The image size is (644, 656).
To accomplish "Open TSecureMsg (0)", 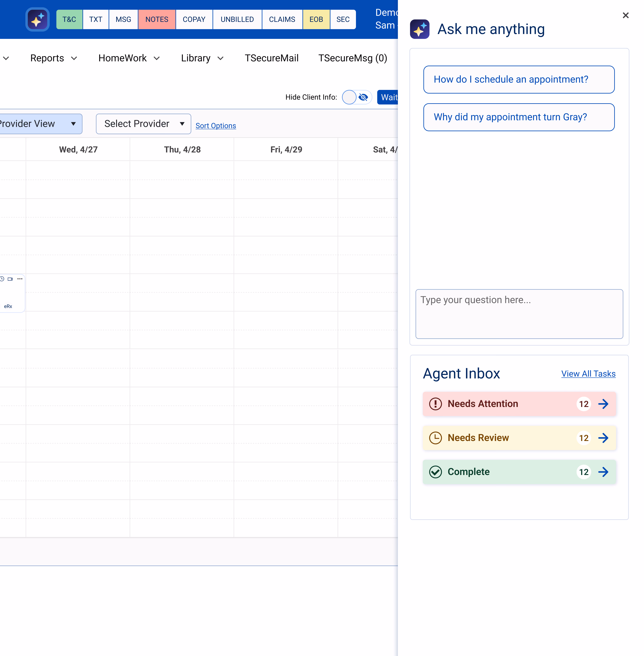I will pos(353,58).
